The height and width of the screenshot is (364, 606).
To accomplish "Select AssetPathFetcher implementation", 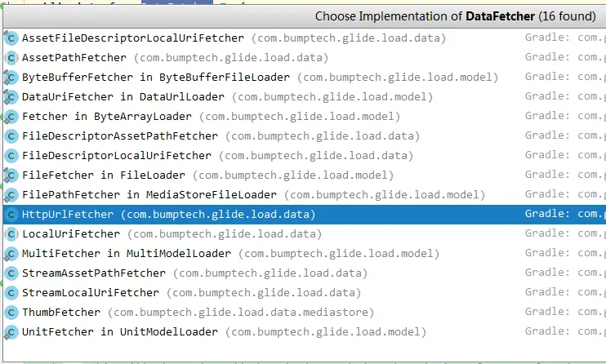I will tap(305, 58).
